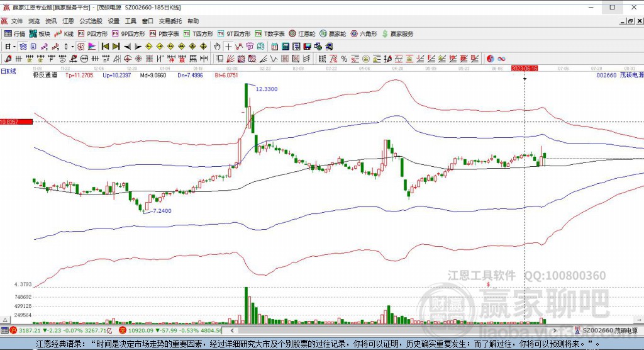644x350 pixels.
Task: Select the fan lines drawing tool
Action: [230, 59]
